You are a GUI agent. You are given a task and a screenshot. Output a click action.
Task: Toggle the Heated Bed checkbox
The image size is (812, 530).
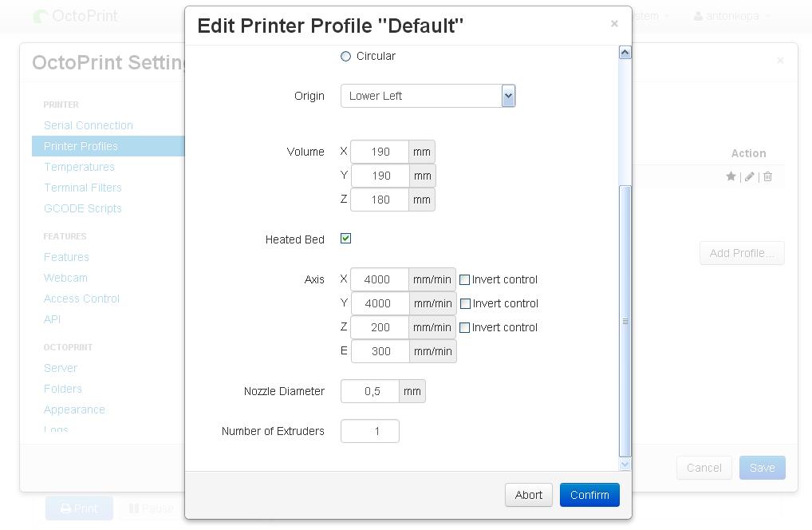[345, 239]
